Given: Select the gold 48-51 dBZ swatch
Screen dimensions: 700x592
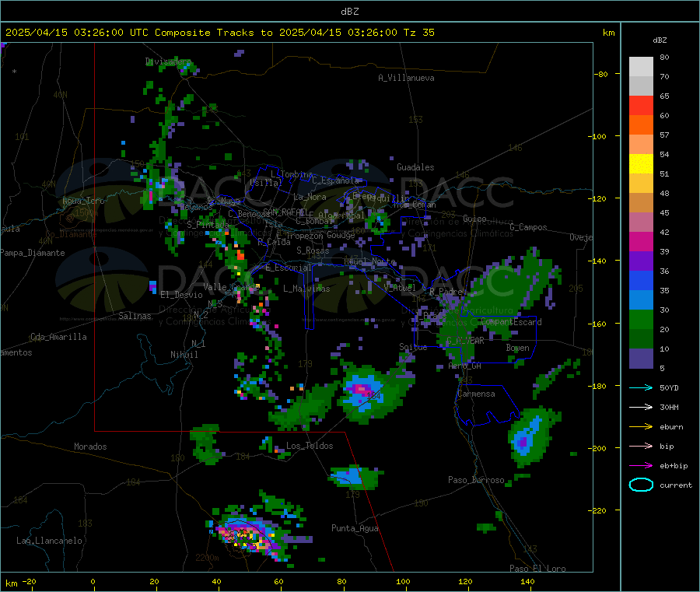Looking at the screenshot, I should pyautogui.click(x=641, y=184).
